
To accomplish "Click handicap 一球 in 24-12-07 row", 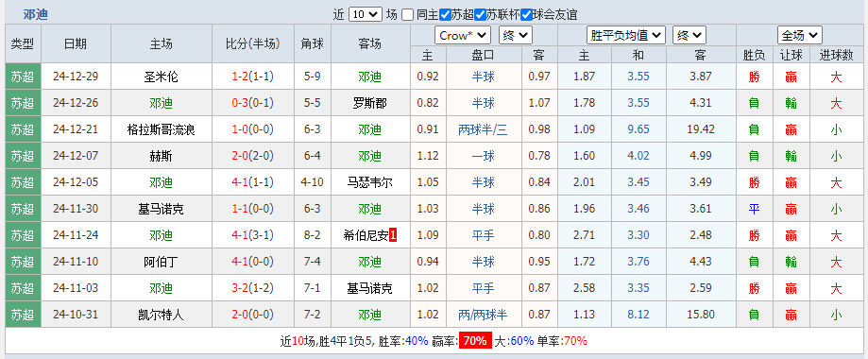I will (484, 156).
